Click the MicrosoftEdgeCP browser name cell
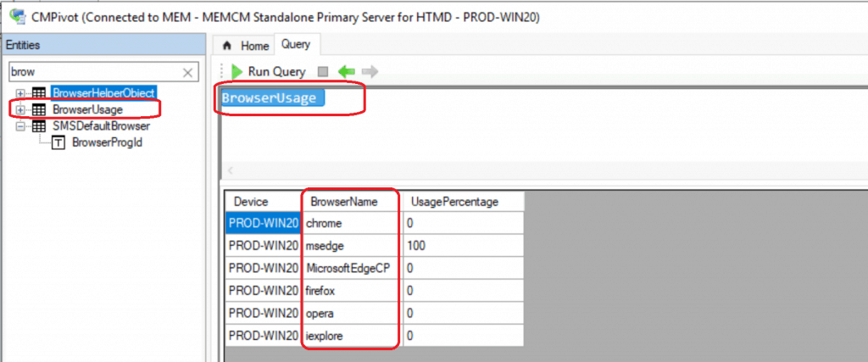Image resolution: width=868 pixels, height=362 pixels. click(x=353, y=269)
